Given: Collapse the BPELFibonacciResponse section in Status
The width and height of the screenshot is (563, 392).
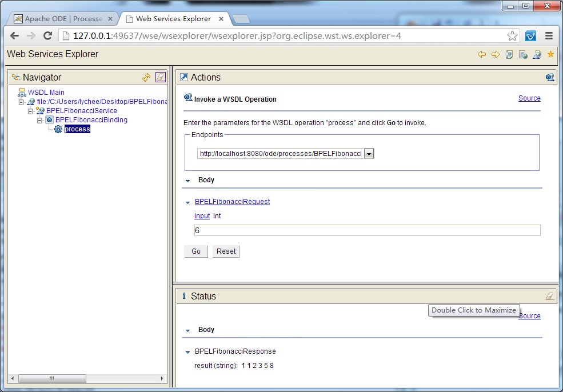Looking at the screenshot, I should 187,352.
